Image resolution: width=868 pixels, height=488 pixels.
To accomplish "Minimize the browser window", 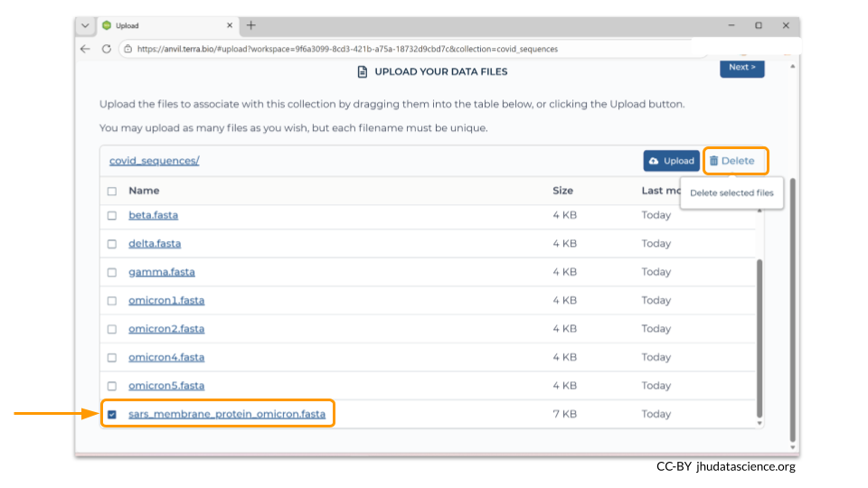I will pos(731,25).
